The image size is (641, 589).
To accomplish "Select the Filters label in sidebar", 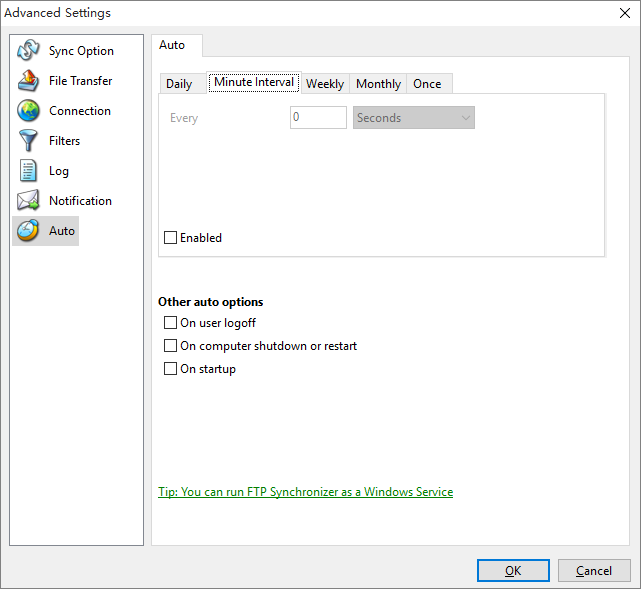I will point(64,141).
